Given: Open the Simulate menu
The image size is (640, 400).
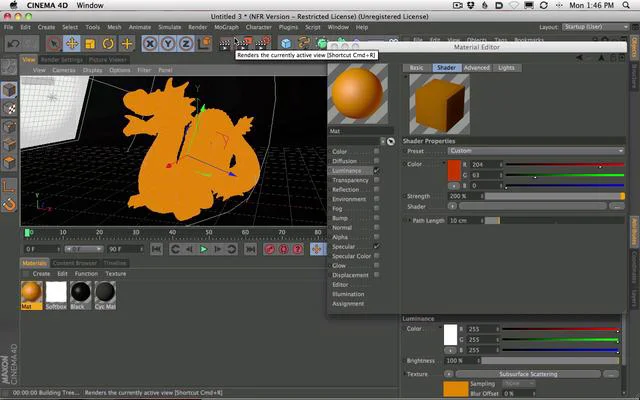Looking at the screenshot, I should pyautogui.click(x=169, y=27).
